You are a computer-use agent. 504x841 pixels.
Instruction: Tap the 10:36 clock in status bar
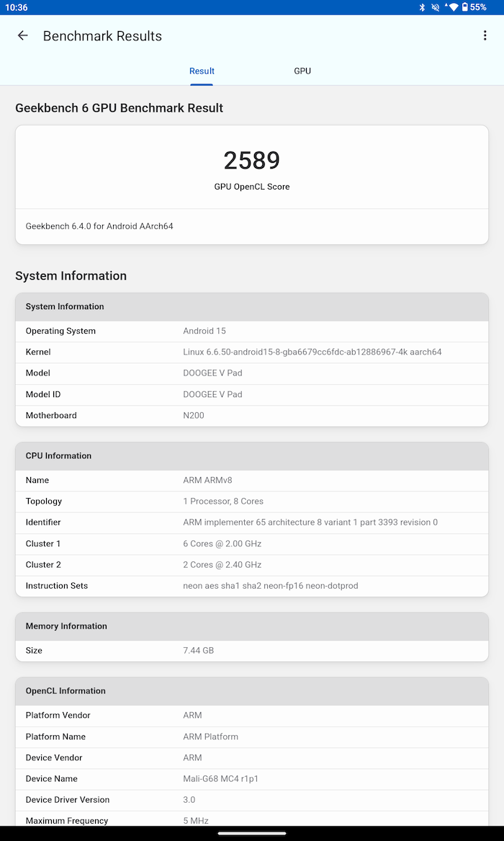[17, 7]
